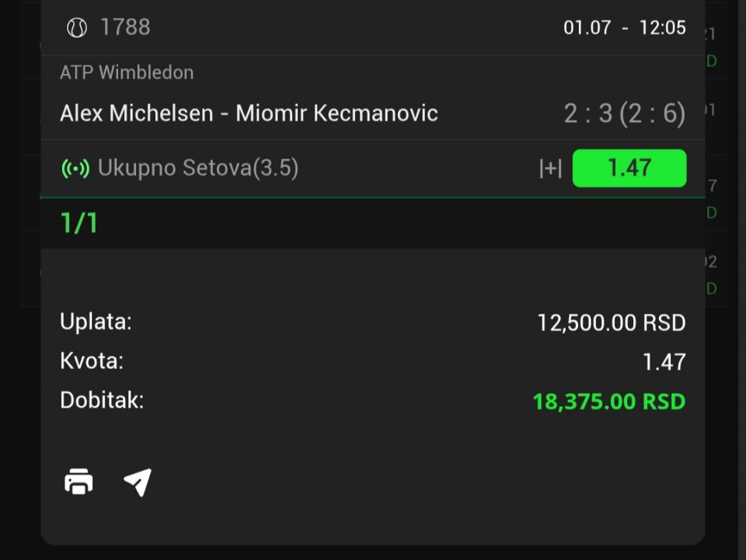This screenshot has height=560, width=746.
Task: Click the ATP Wimbledon tournament label
Action: point(127,73)
